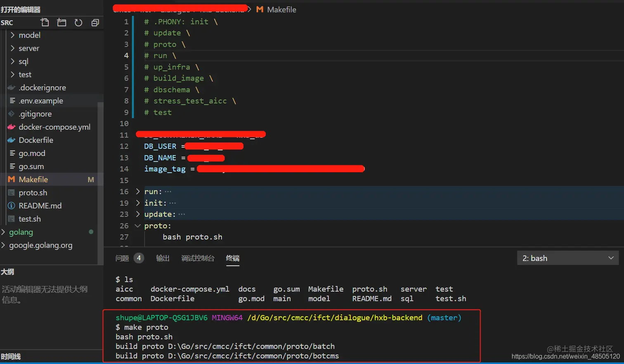Click the Docker icon beside Dockerfile
Screen dimensions: 624x364
coord(12,140)
